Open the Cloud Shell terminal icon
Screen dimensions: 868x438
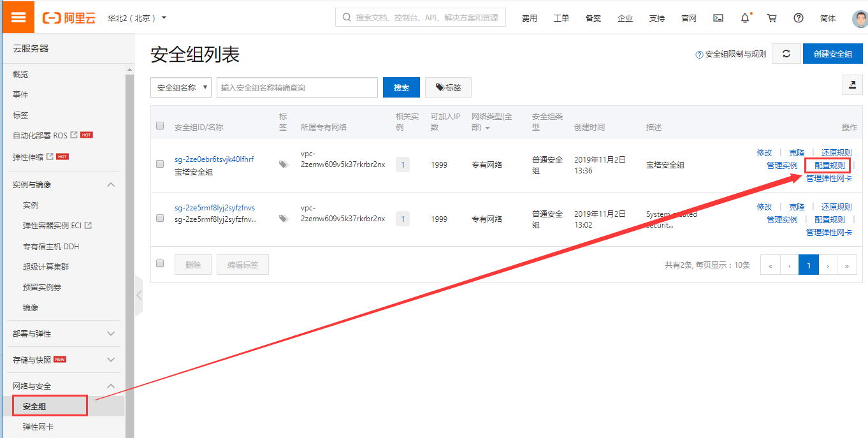tap(718, 18)
